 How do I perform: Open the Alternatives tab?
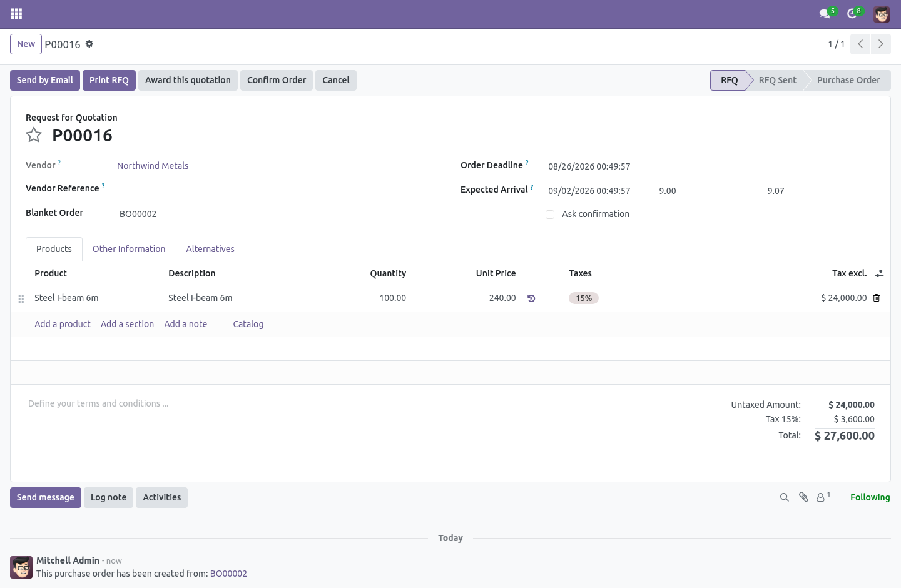click(210, 249)
